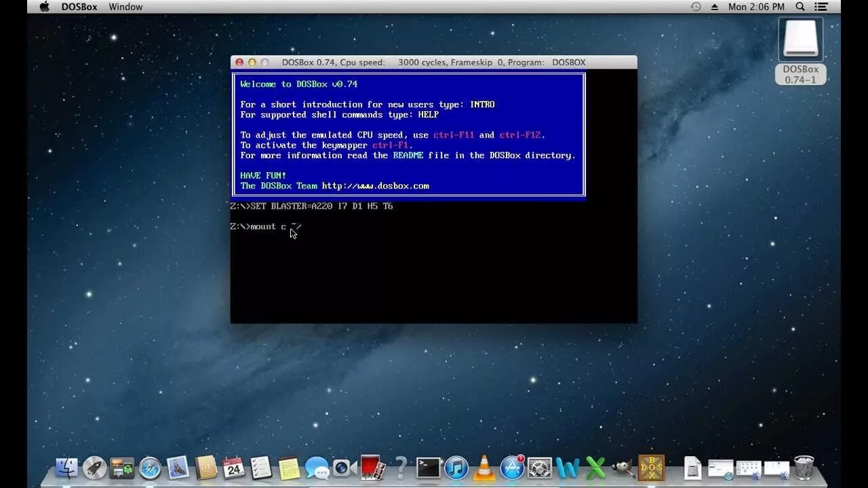
Task: Click the word HELP in welcome banner
Action: [x=429, y=115]
